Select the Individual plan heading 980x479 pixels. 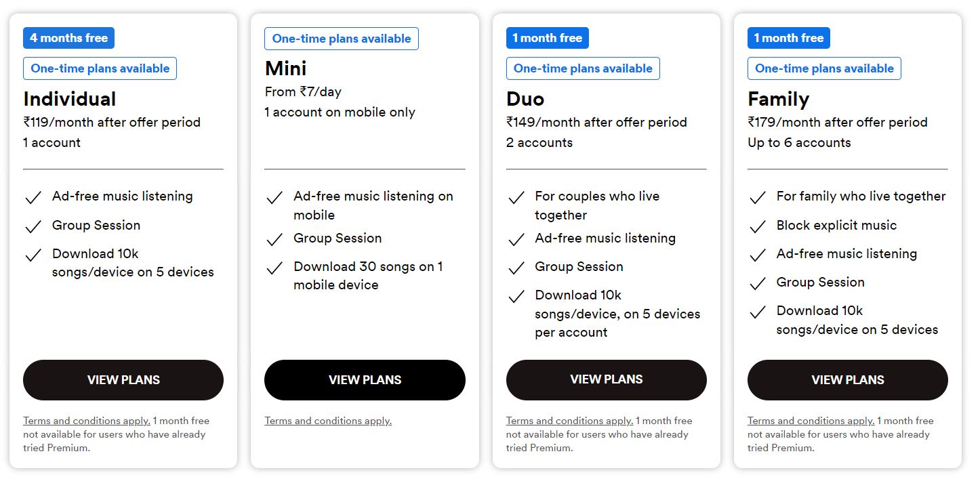click(69, 98)
